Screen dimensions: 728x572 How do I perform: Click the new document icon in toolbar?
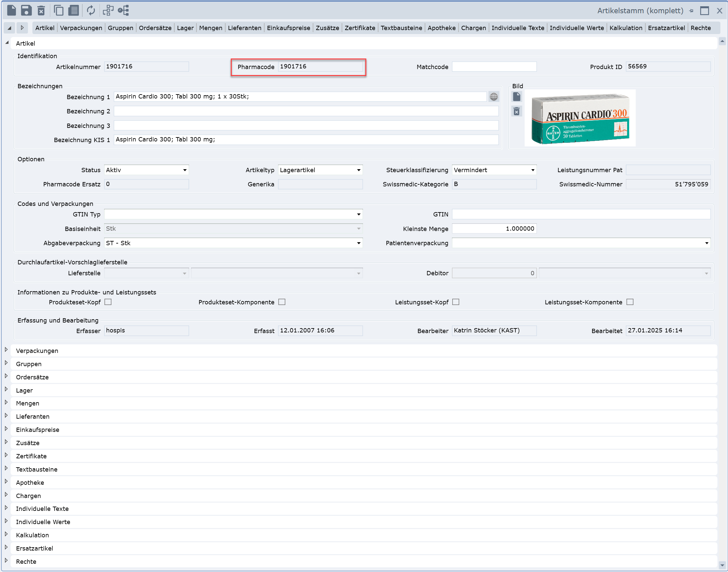[11, 10]
